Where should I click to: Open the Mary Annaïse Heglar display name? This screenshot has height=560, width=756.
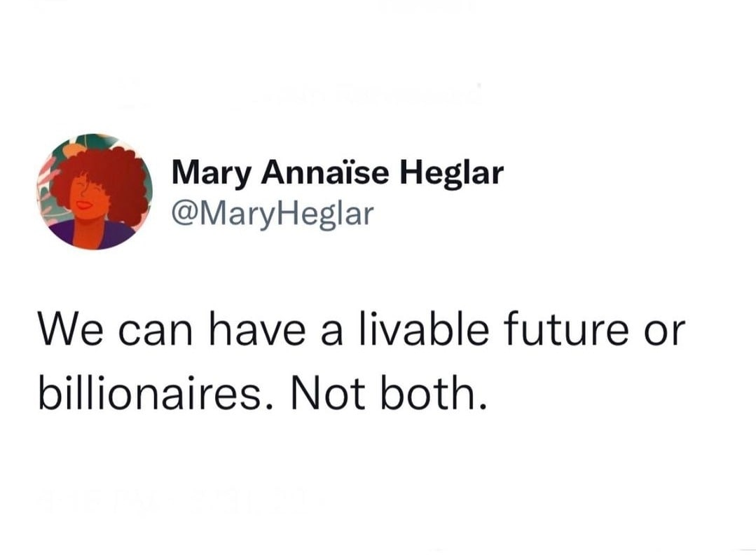337,173
